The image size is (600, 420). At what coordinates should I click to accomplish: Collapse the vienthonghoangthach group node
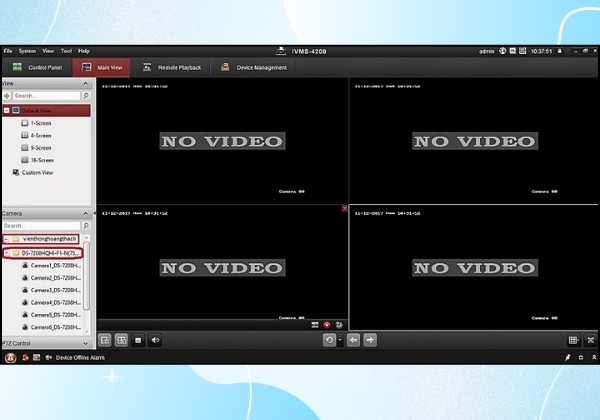pyautogui.click(x=7, y=239)
